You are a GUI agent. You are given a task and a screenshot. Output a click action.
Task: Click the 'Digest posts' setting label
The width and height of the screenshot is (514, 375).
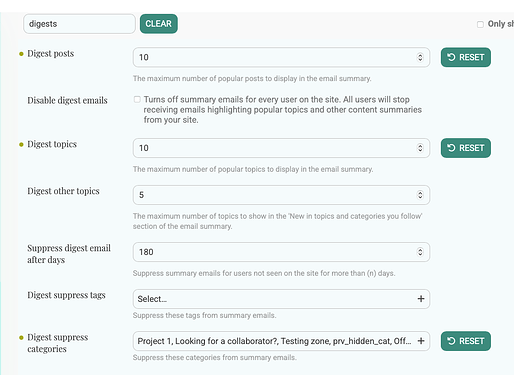pyautogui.click(x=51, y=54)
